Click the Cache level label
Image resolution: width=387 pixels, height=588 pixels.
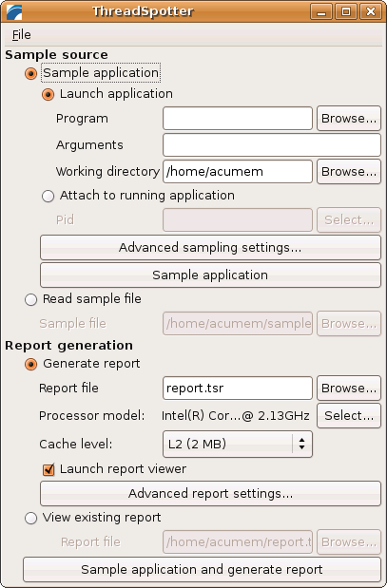pyautogui.click(x=75, y=444)
